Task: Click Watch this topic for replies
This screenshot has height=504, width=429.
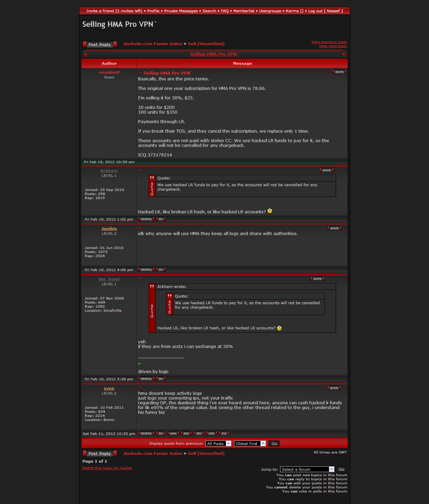Action: [x=107, y=468]
